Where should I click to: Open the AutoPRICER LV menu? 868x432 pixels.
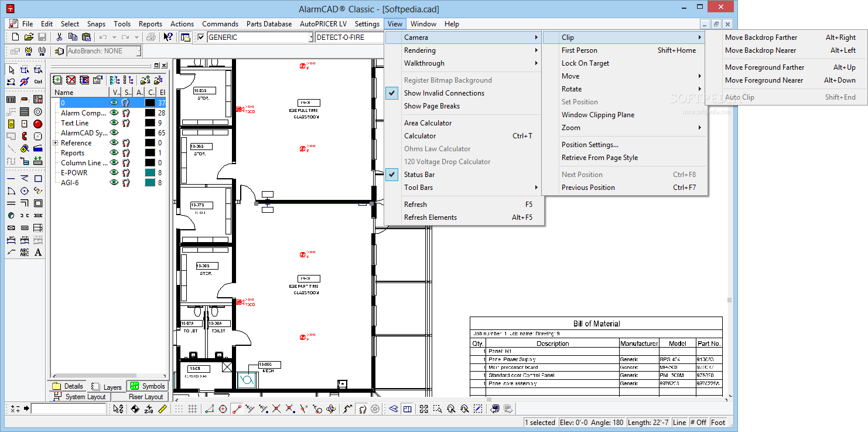(323, 24)
